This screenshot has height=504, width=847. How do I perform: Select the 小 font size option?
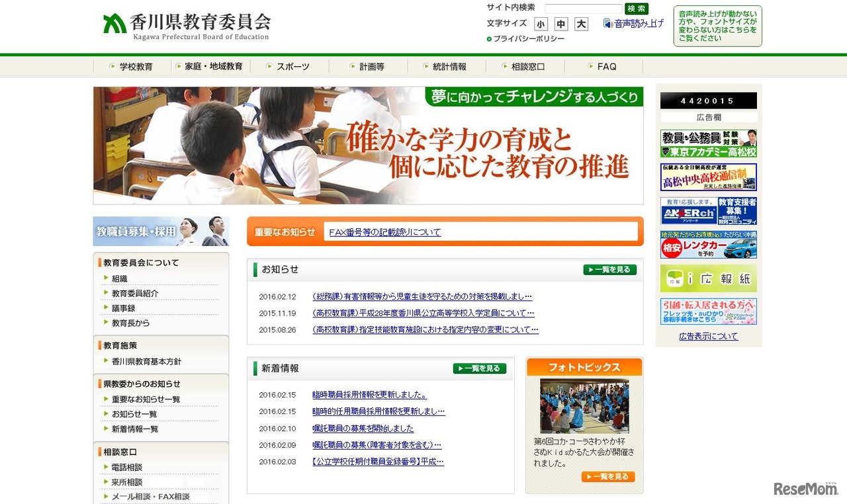click(541, 23)
